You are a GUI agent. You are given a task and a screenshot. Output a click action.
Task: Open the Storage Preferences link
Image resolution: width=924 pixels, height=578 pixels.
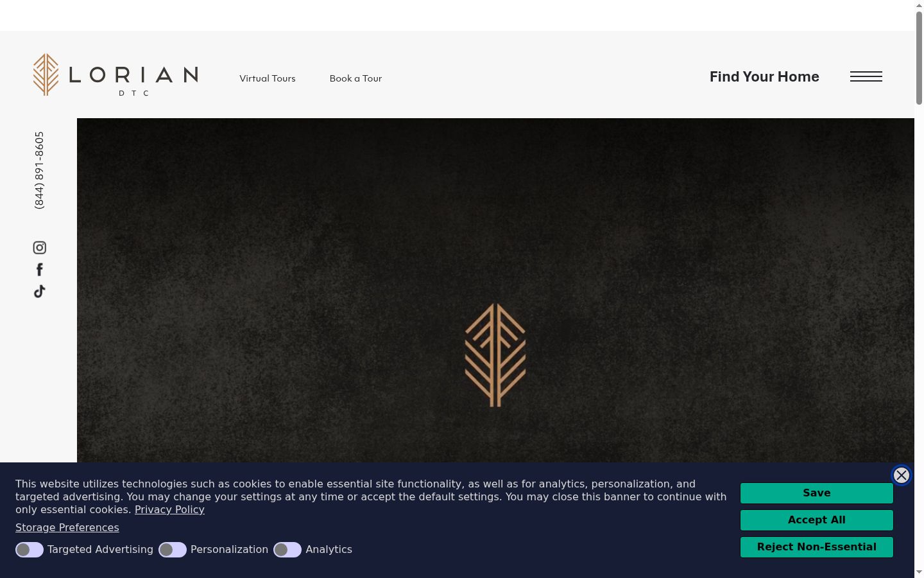(x=67, y=527)
